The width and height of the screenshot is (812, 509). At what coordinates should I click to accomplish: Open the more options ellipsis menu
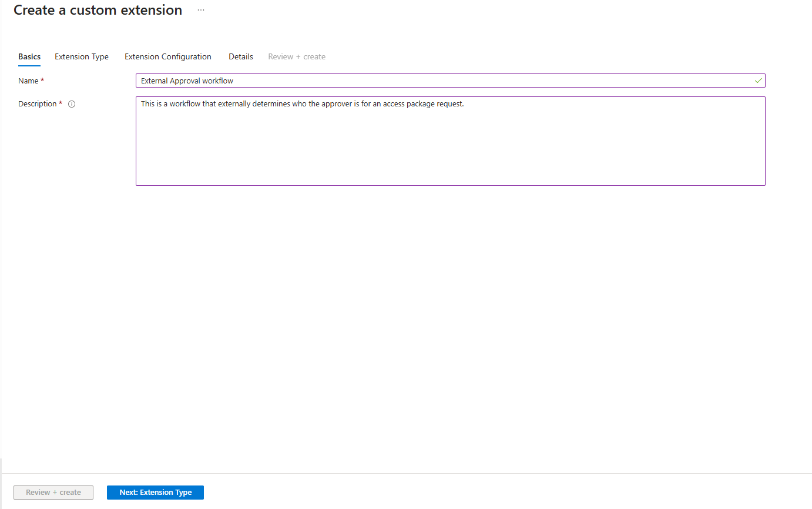click(x=200, y=10)
